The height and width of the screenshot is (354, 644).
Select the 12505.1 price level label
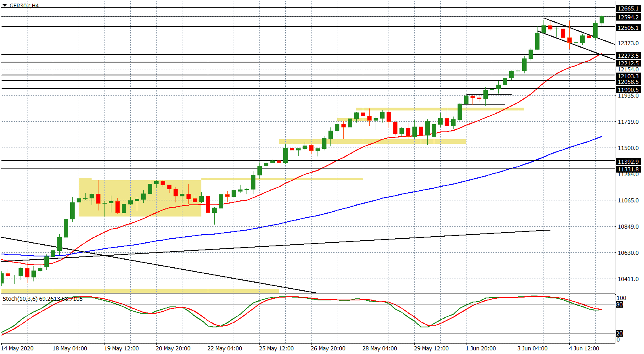tap(628, 28)
